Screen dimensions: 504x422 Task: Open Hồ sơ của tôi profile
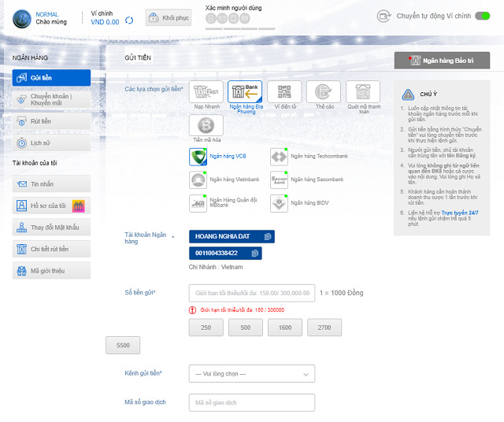coord(51,205)
